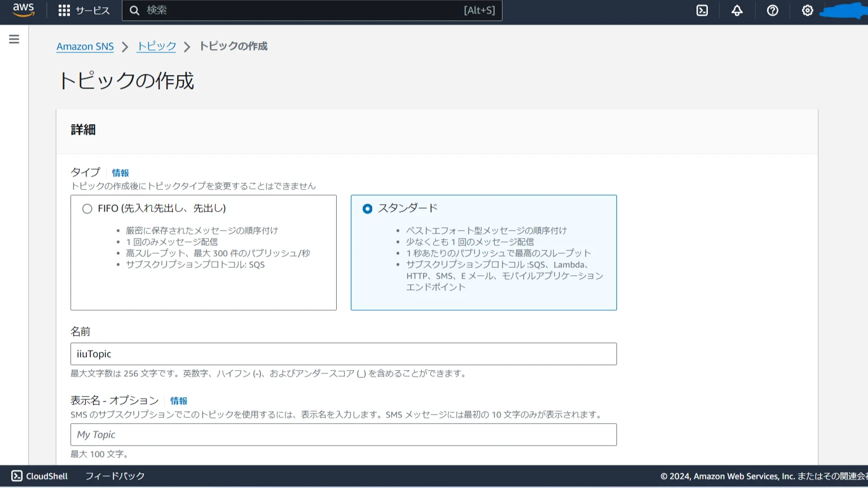Screen dimensions: 868x488
Task: Click '最大 100 文字。' hint text
Action: pyautogui.click(x=100, y=454)
